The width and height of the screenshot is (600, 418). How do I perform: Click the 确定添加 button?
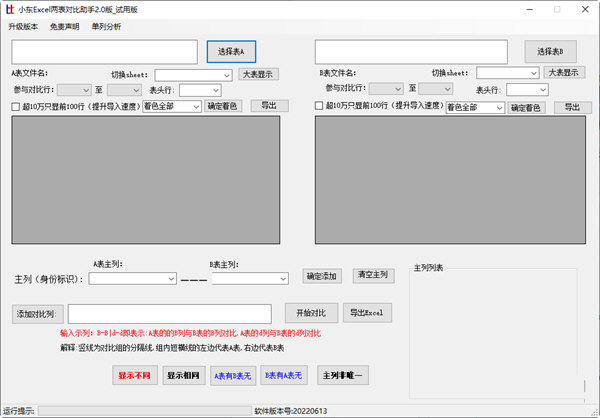click(322, 276)
